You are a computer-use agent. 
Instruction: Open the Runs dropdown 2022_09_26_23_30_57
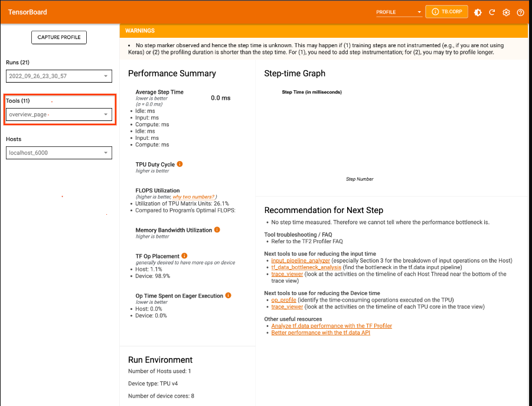(59, 76)
